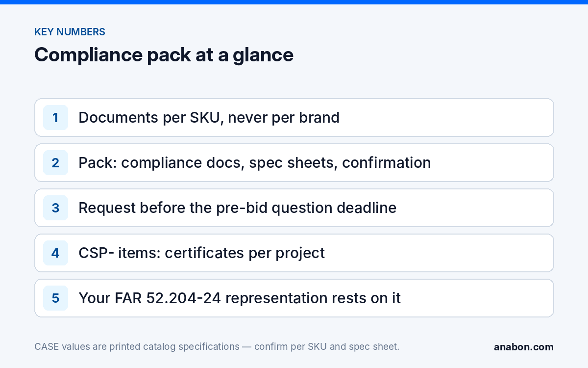Select the title 'Compliance pack at a glance'

(164, 54)
